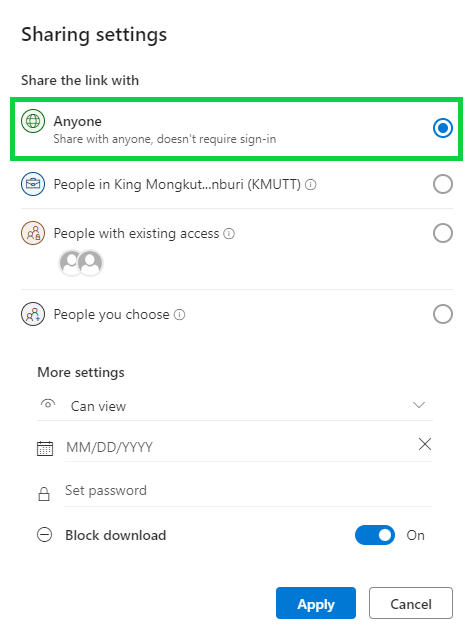The width and height of the screenshot is (474, 636).
Task: Cancel the sharing settings dialog
Action: pyautogui.click(x=411, y=603)
